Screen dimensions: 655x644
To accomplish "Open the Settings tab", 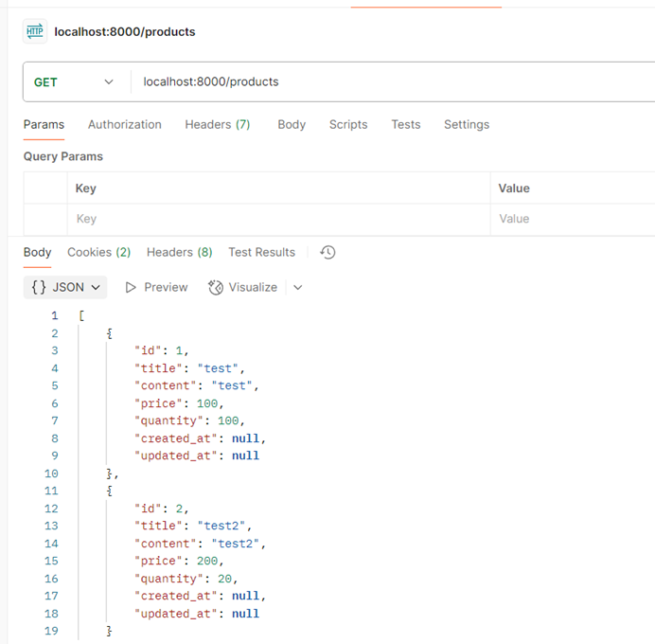I will [467, 124].
